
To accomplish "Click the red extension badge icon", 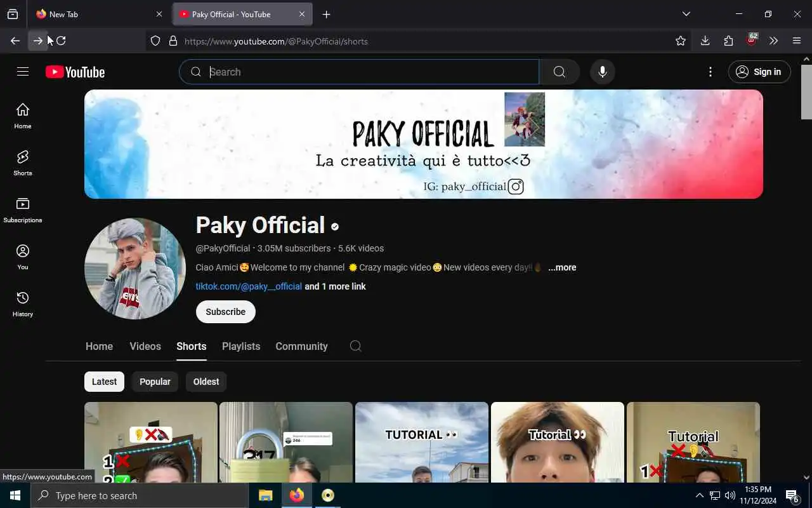I will click(x=752, y=40).
